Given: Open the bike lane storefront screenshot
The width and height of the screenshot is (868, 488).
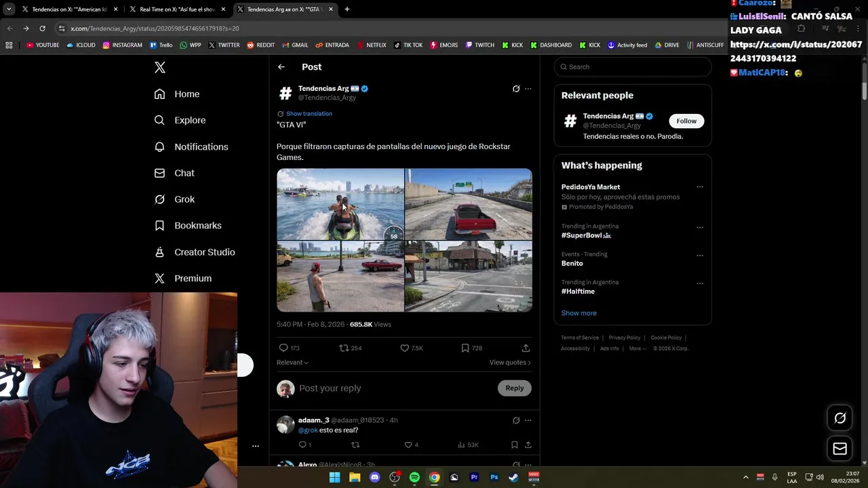Looking at the screenshot, I should pyautogui.click(x=469, y=277).
